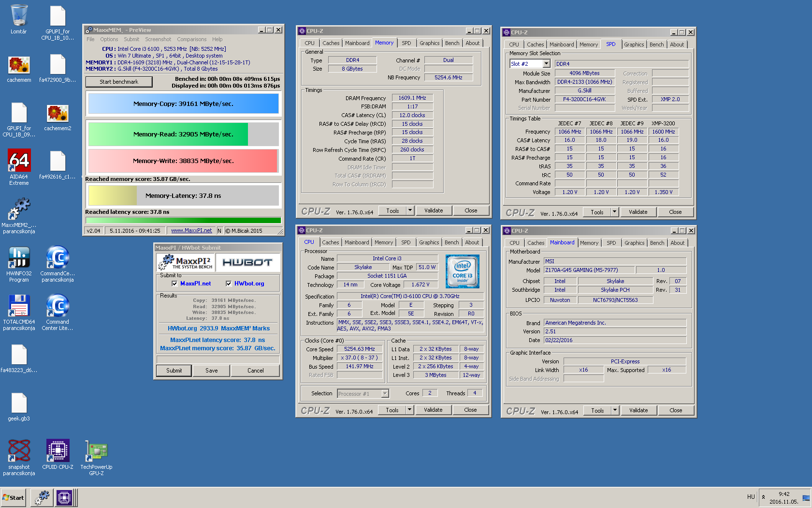
Task: Switch to Caches tab in Memory CPU-Z window
Action: pyautogui.click(x=331, y=43)
